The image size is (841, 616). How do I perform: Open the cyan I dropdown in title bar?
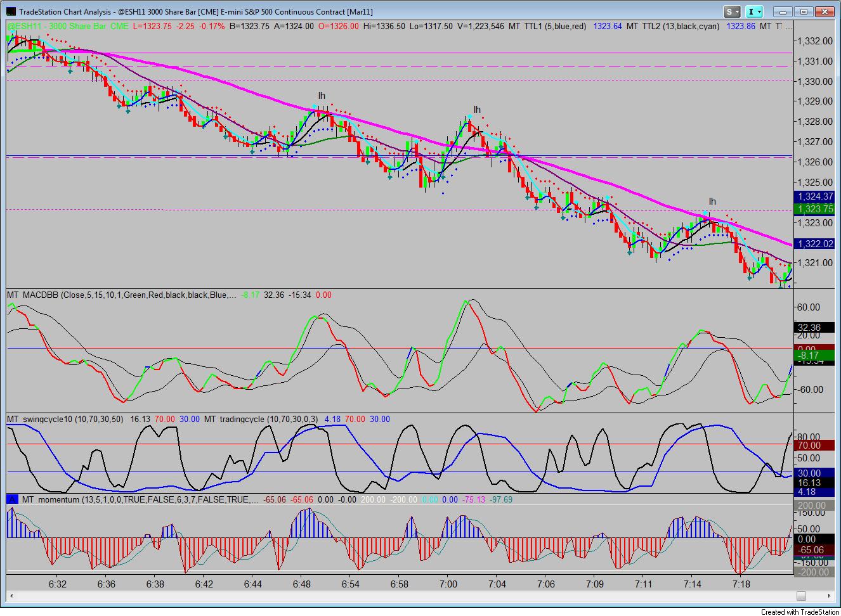755,11
